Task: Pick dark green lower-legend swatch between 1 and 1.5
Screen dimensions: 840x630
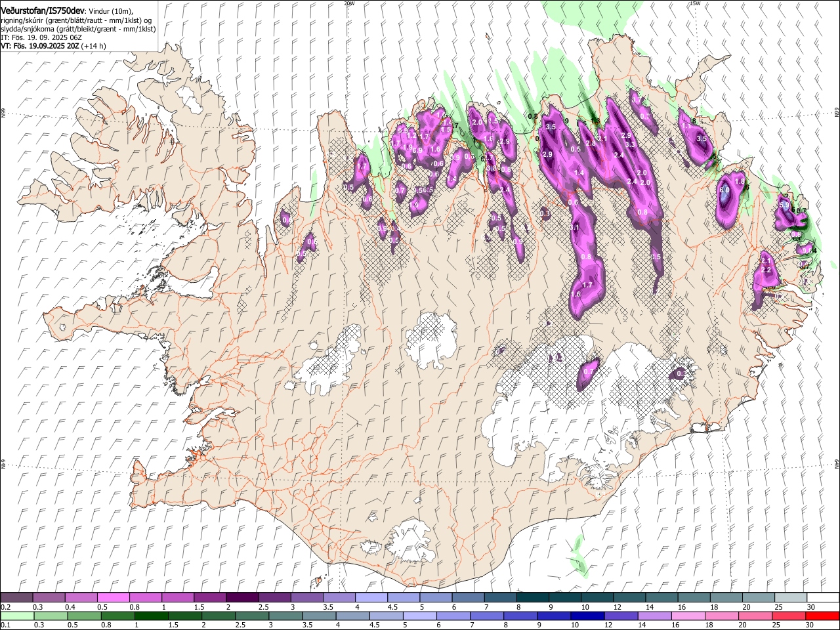Action: 152,616
